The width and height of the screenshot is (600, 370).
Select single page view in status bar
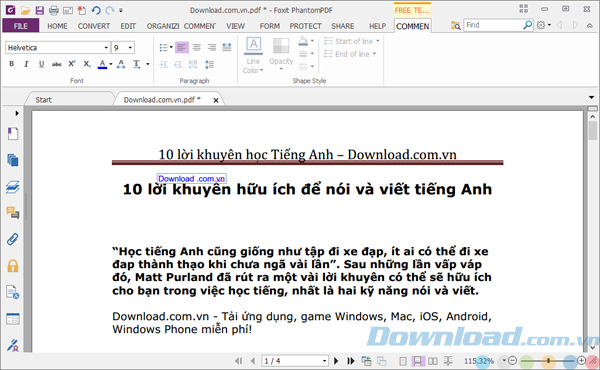point(403,361)
